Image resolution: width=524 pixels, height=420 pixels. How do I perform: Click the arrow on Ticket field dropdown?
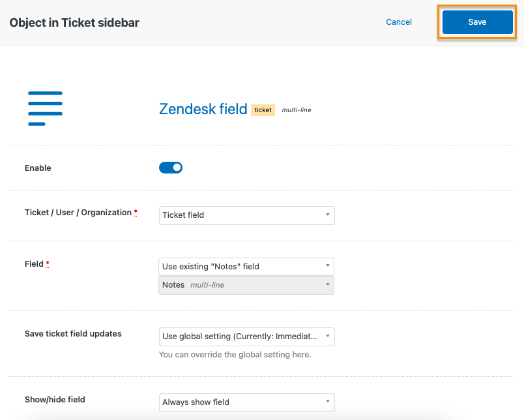[328, 215]
